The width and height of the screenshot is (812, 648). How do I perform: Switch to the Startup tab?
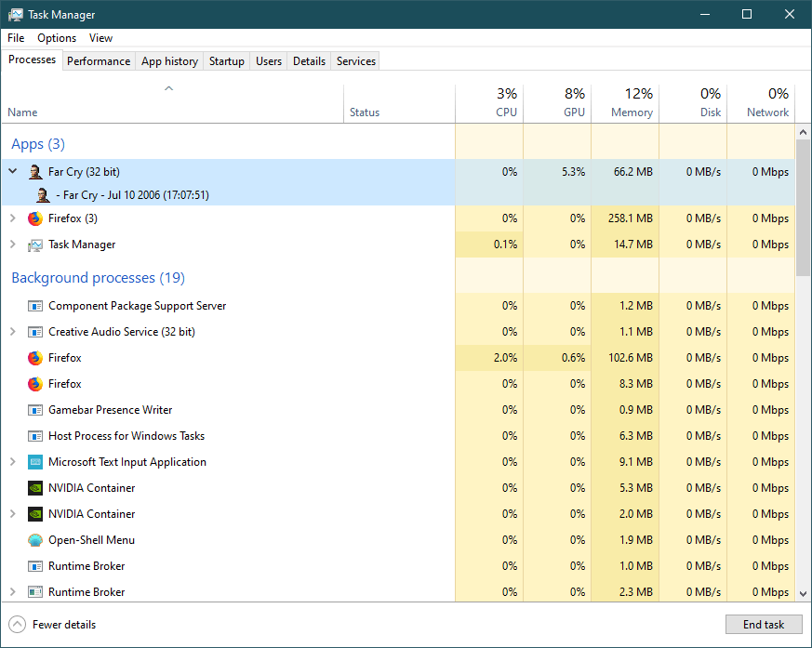[226, 61]
